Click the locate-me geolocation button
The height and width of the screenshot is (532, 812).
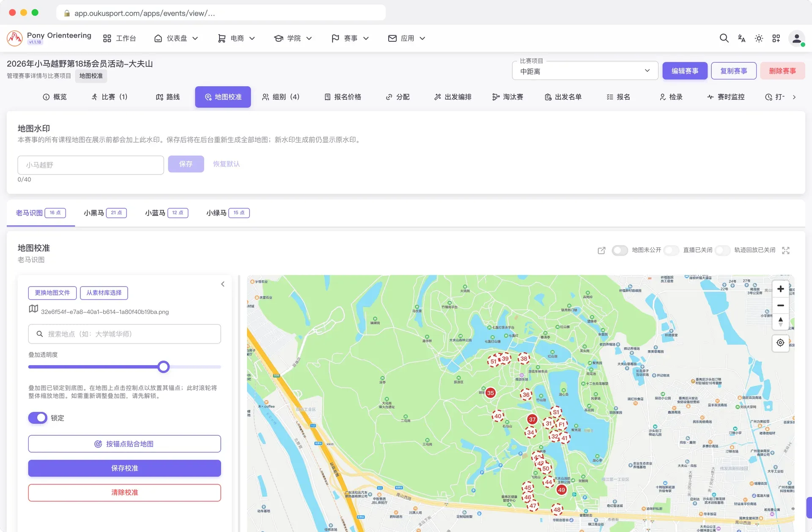pos(781,343)
